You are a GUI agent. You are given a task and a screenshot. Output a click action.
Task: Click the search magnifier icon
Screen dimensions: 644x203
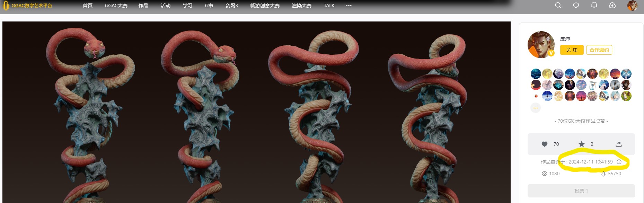(x=558, y=5)
